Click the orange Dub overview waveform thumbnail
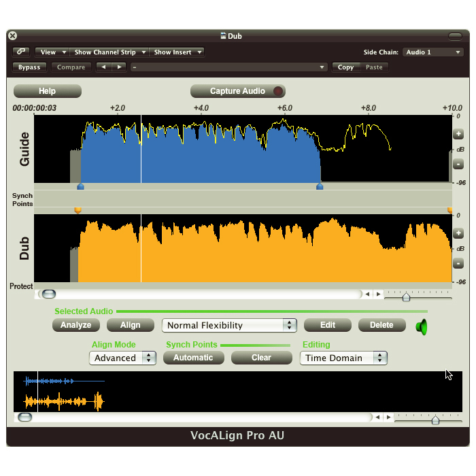The image size is (476, 476). pyautogui.click(x=64, y=401)
